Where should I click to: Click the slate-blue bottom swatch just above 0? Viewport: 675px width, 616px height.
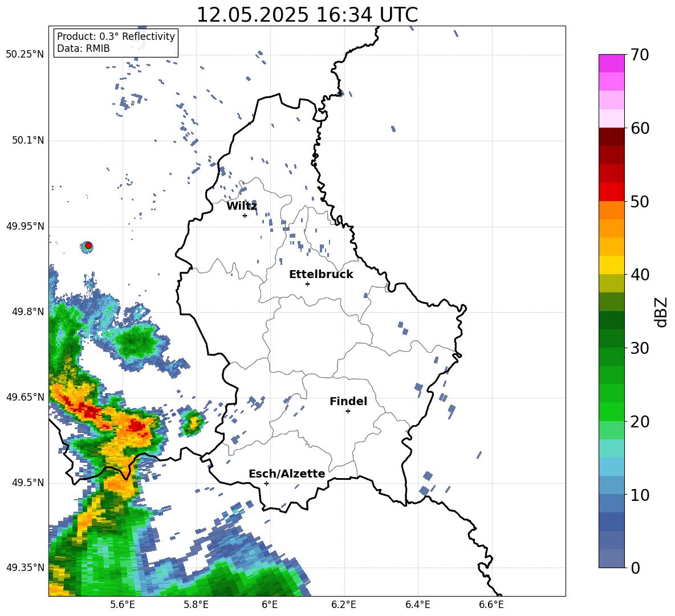pyautogui.click(x=611, y=558)
